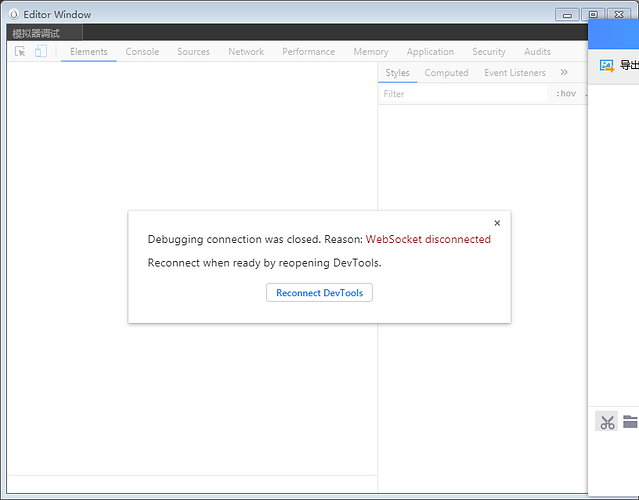Switch to the Elements tab

[x=89, y=52]
